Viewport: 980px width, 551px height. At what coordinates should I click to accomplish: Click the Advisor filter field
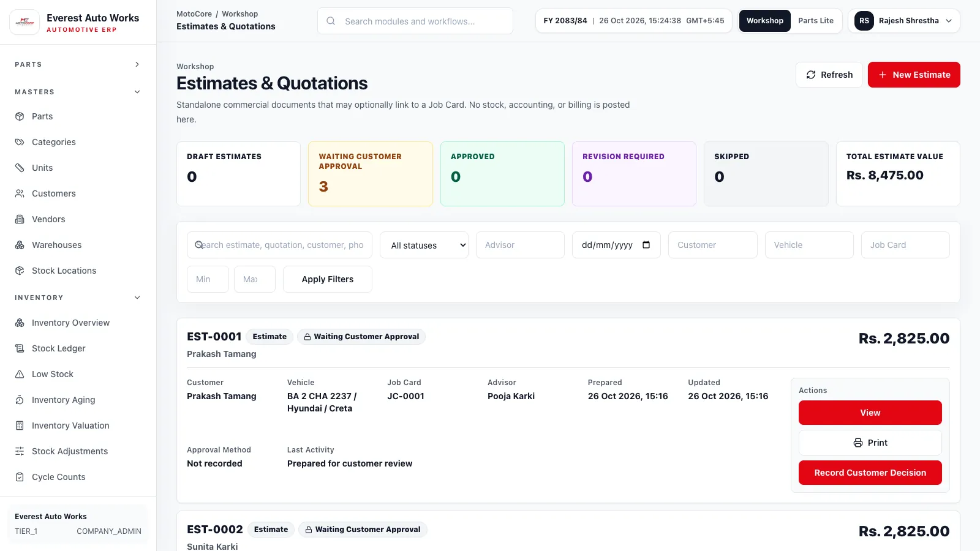click(520, 245)
